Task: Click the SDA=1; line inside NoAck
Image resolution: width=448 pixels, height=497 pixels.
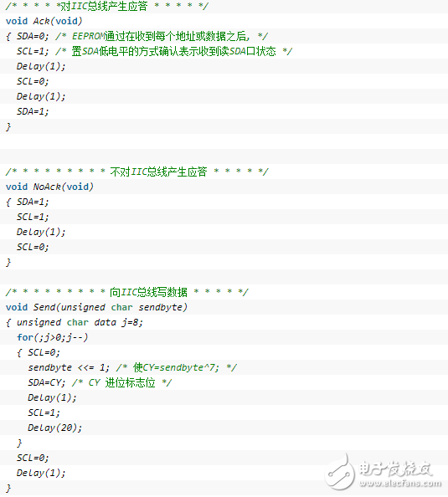Action: pyautogui.click(x=33, y=202)
